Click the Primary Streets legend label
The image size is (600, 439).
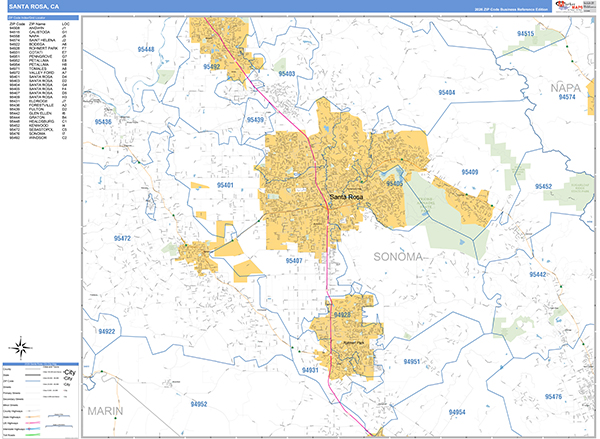tap(10, 393)
